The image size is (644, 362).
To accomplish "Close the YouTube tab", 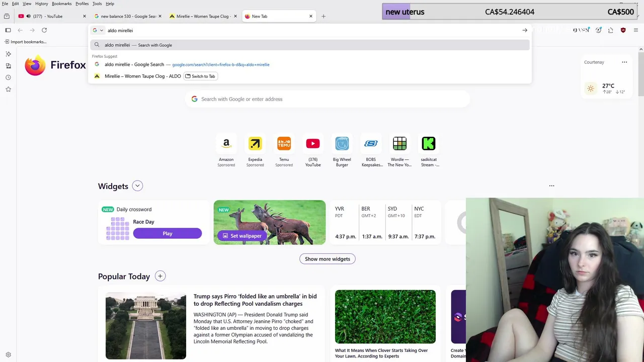I will pos(84,16).
